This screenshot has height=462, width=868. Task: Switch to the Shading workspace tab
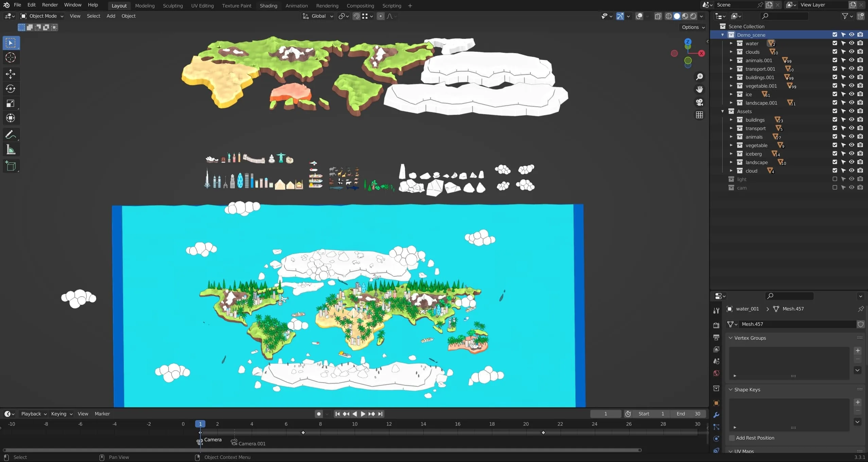click(268, 5)
